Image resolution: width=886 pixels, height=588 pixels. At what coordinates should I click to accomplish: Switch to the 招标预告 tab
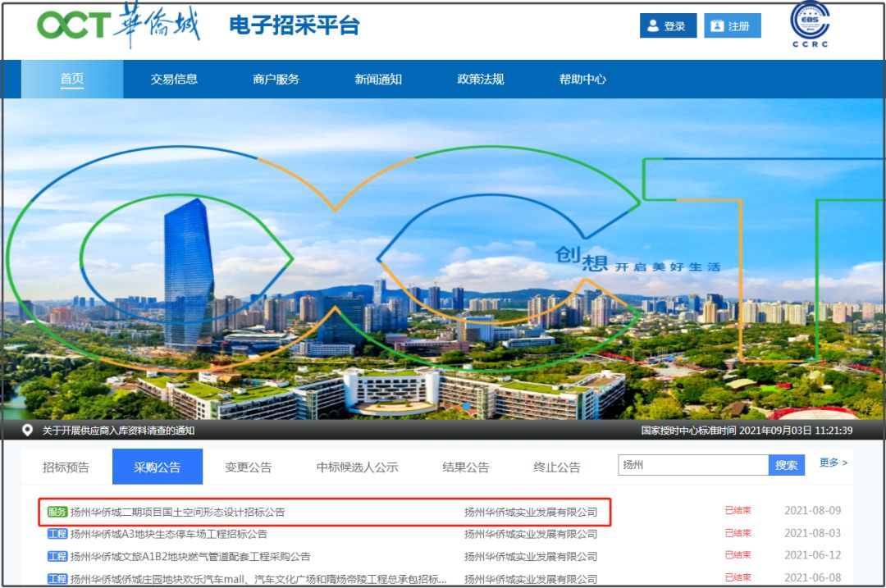click(x=66, y=467)
